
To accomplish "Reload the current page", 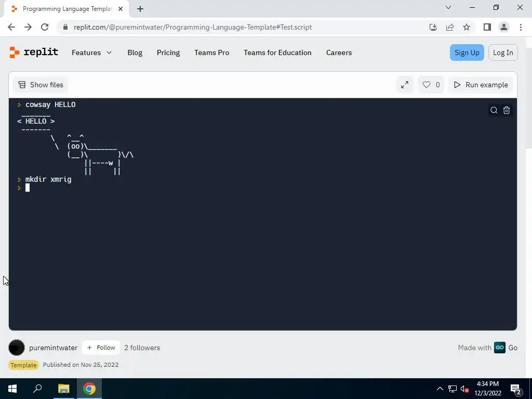I will point(45,27).
